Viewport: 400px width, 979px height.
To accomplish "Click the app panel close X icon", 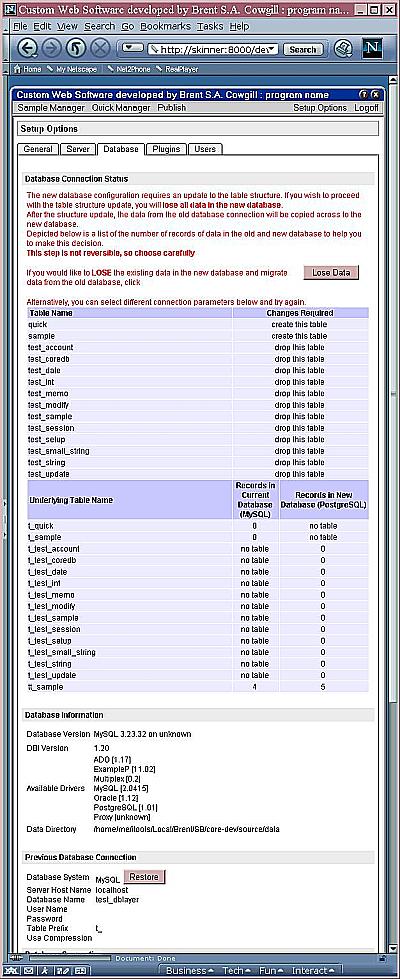I will (x=374, y=94).
